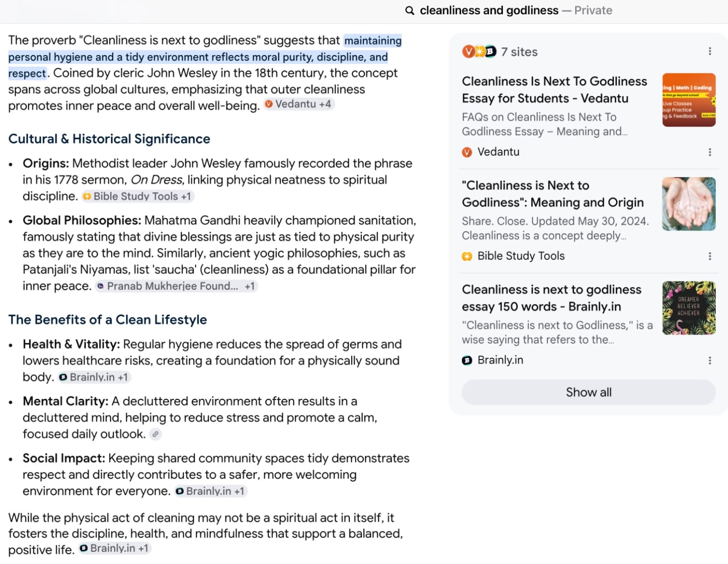Open the options menu for Brainly.in result
728x564 pixels.
coord(710,361)
